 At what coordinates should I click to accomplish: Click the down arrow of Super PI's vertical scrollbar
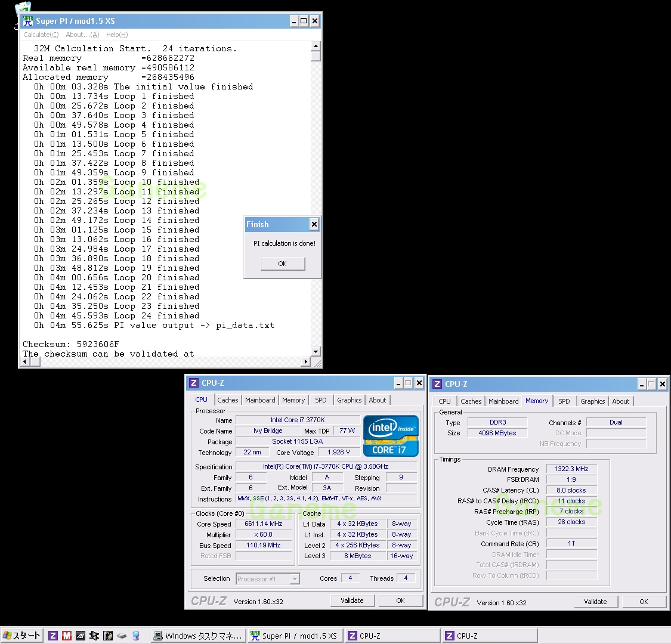coord(316,351)
